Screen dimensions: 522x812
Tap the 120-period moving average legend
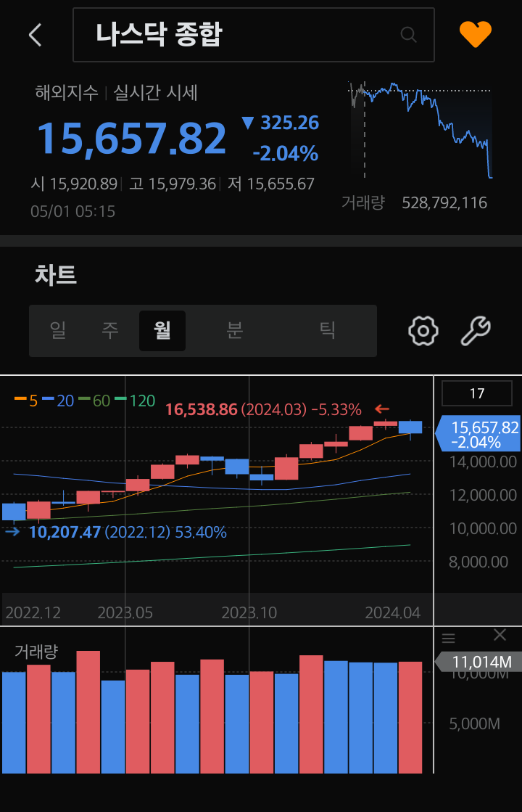pos(135,401)
